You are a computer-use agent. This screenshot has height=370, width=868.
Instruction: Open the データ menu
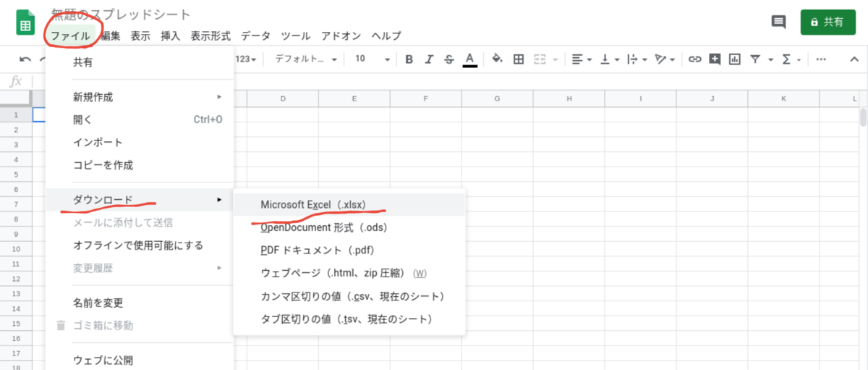(255, 35)
